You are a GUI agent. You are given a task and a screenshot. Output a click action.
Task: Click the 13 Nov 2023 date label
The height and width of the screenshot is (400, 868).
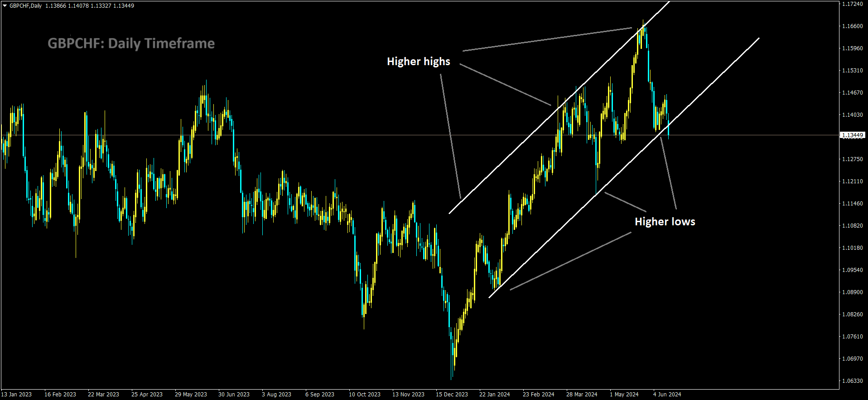coord(408,395)
